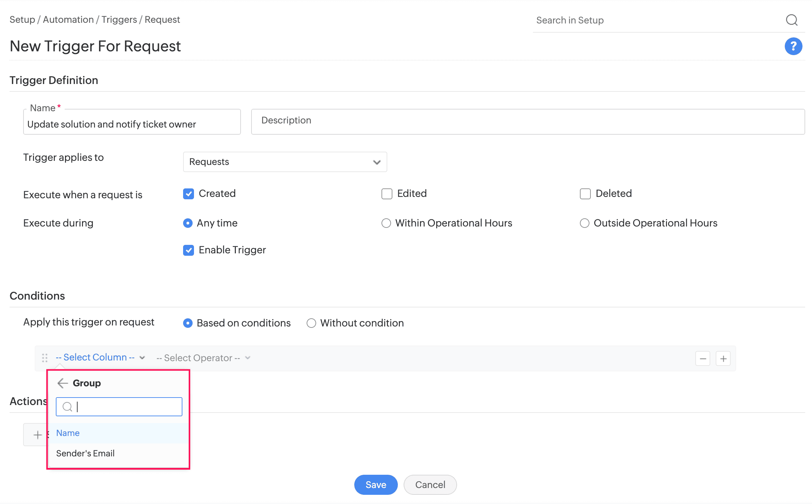812x504 pixels.
Task: Uncheck the Created checkbox
Action: (189, 194)
